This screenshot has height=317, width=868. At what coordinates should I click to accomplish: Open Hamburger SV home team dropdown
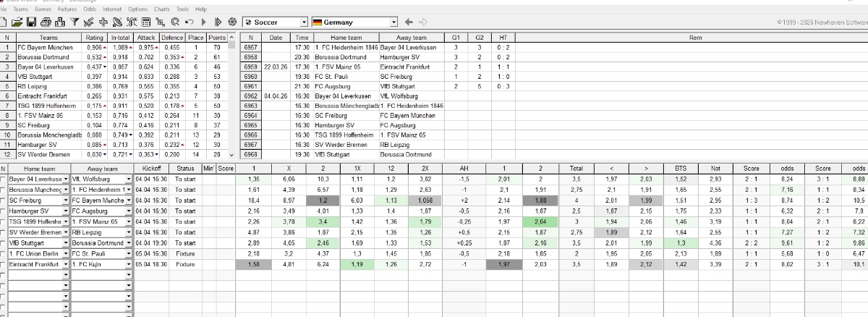click(67, 211)
